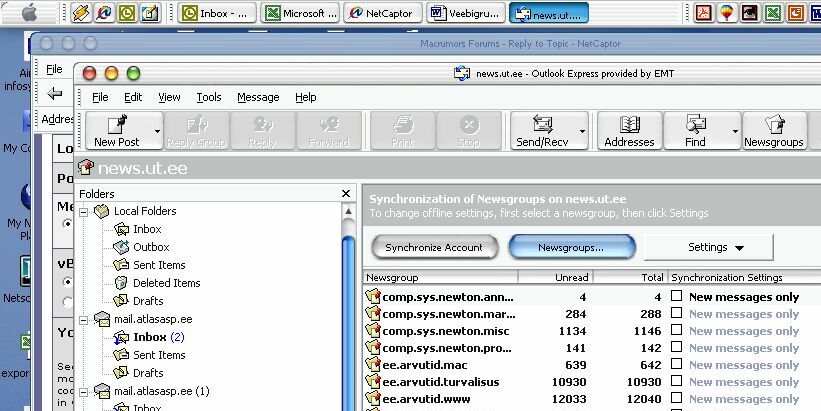This screenshot has width=821, height=411.
Task: Click the news.ut.ee server icon in banner
Action: point(86,168)
